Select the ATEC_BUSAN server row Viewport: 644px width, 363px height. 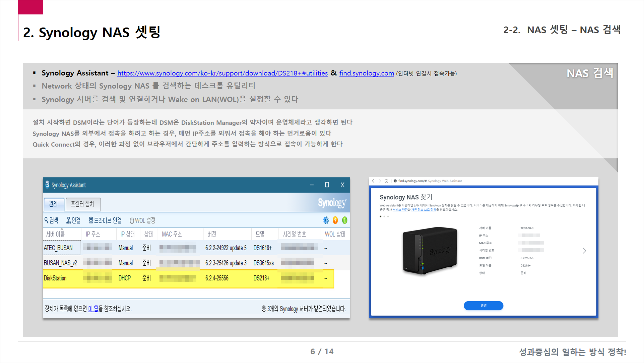point(58,248)
